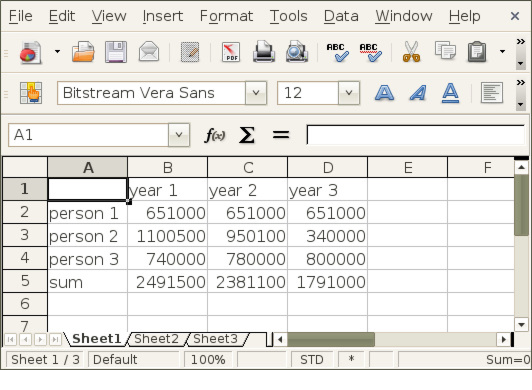Open the font size dropdown list

coord(349,93)
